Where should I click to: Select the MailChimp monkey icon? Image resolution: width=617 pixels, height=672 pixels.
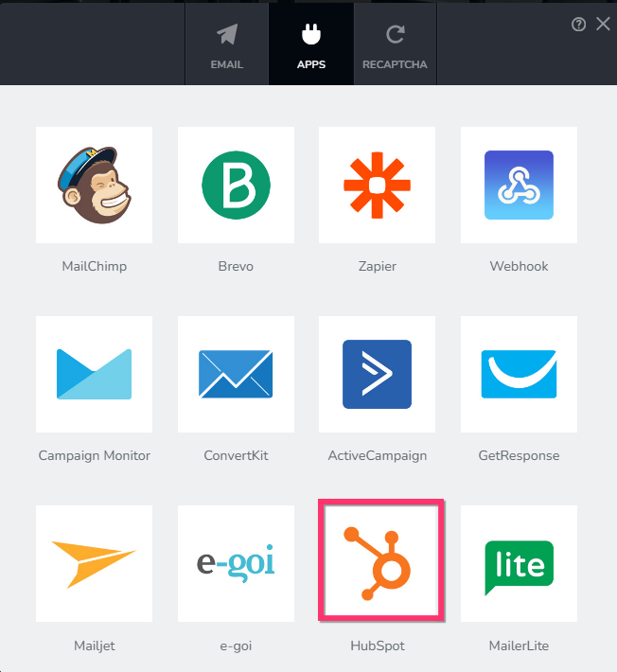[x=95, y=185]
